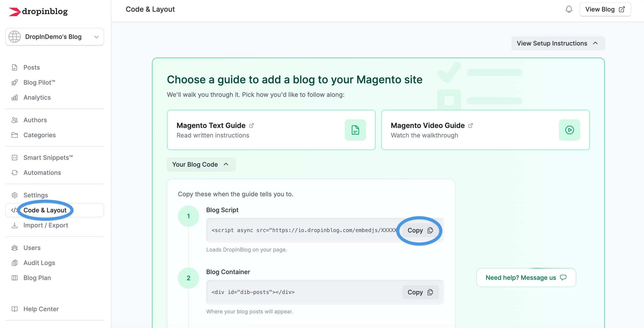
Task: Select Code & Layout menu item
Action: tap(54, 210)
